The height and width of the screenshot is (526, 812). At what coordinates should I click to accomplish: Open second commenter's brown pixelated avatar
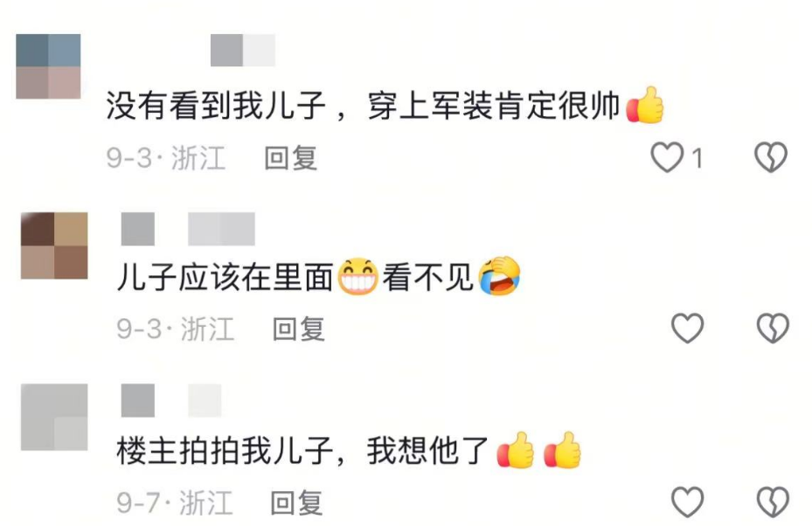coord(54,246)
